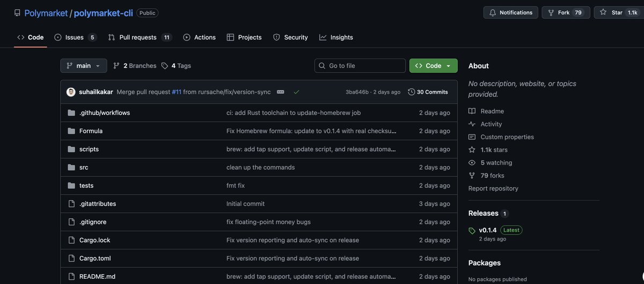View the 1.1k stars link
This screenshot has width=644, height=284.
[x=488, y=150]
